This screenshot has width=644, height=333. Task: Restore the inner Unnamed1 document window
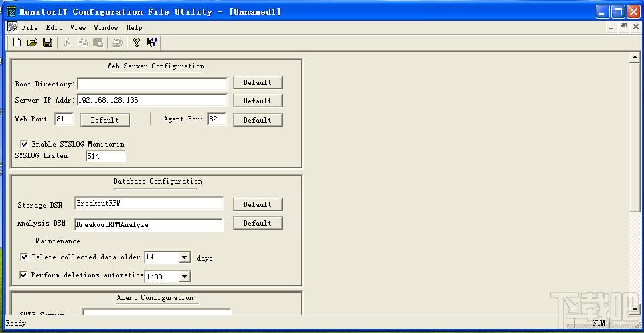point(623,27)
